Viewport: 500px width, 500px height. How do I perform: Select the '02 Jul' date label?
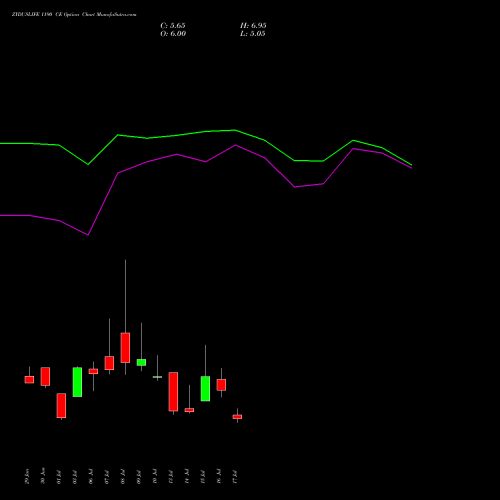[75, 477]
